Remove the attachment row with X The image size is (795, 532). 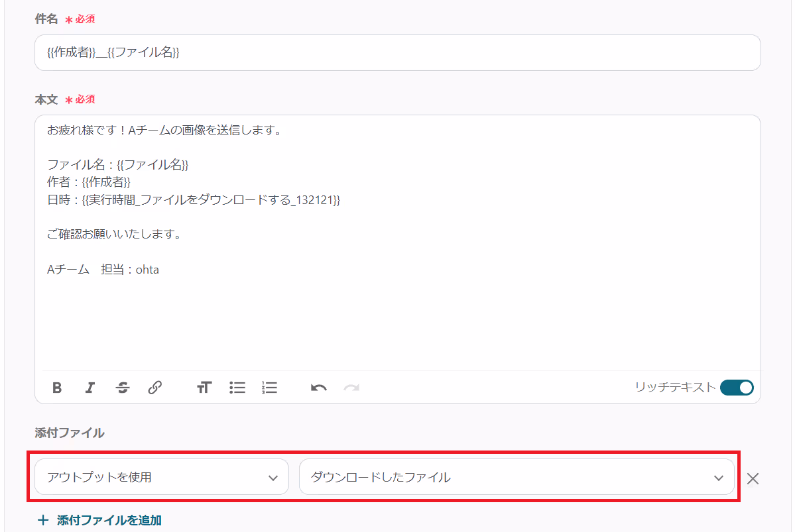click(753, 478)
